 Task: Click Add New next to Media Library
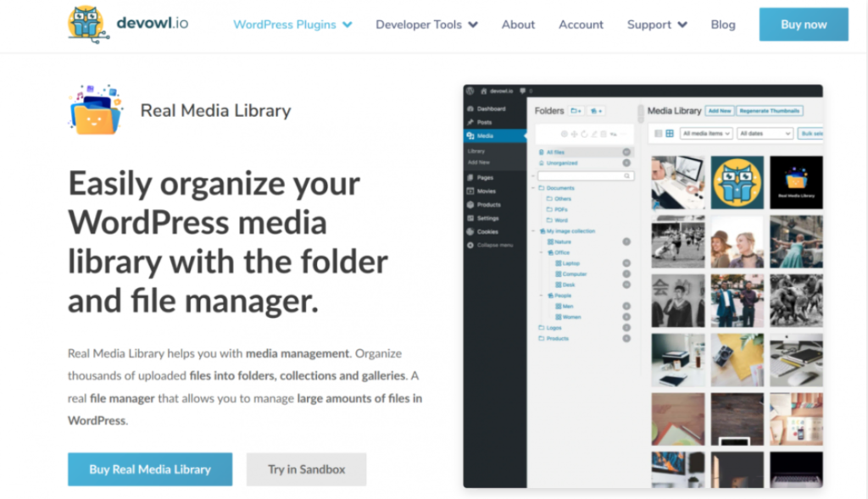point(720,111)
